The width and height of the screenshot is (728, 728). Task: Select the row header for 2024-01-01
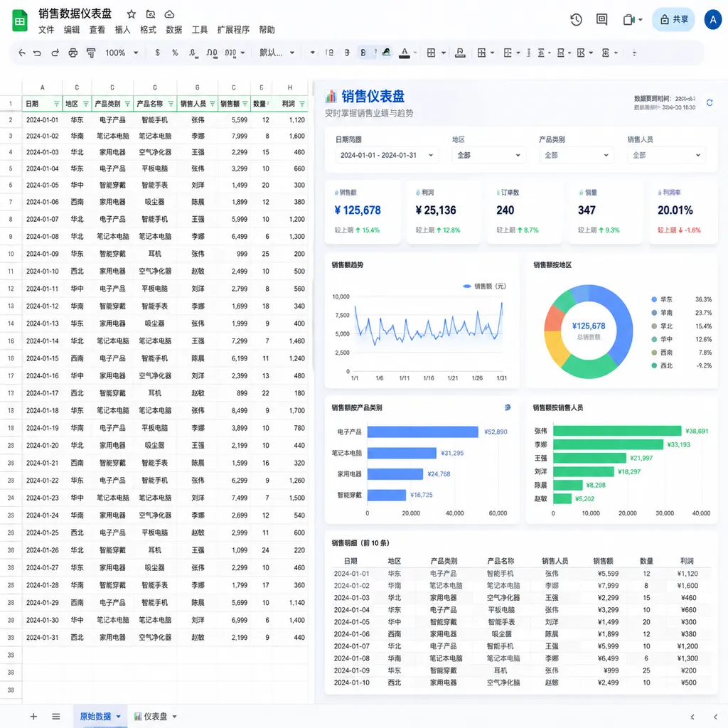click(x=11, y=119)
